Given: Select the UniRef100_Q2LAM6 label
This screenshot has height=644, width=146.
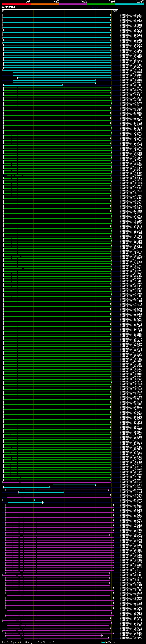Looking at the screenshot, I should [131, 85].
